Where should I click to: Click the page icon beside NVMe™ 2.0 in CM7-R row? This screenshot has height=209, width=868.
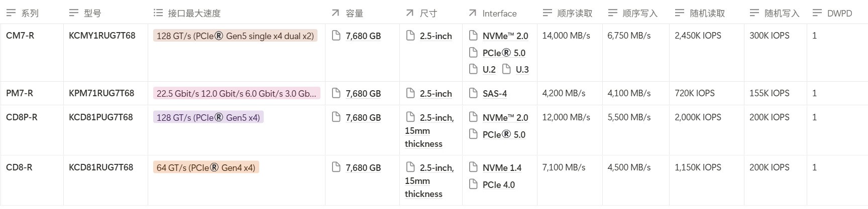[x=473, y=36]
